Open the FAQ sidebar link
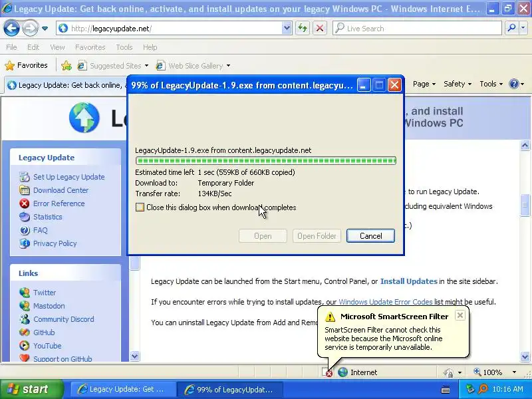532x399 pixels. 41,230
